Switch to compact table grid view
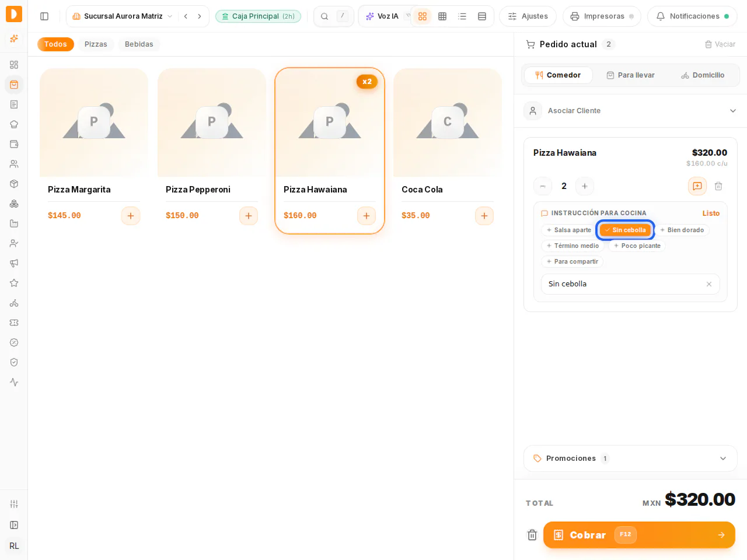 pos(442,16)
